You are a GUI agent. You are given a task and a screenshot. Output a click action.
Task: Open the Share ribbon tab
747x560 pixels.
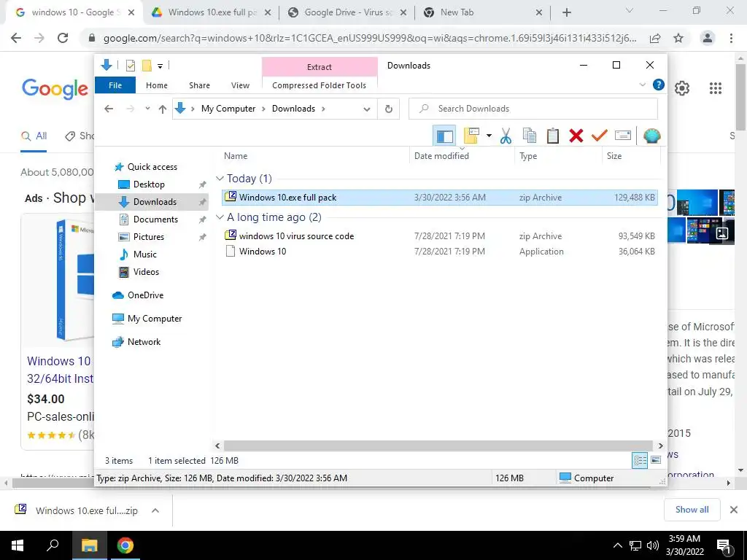click(199, 85)
